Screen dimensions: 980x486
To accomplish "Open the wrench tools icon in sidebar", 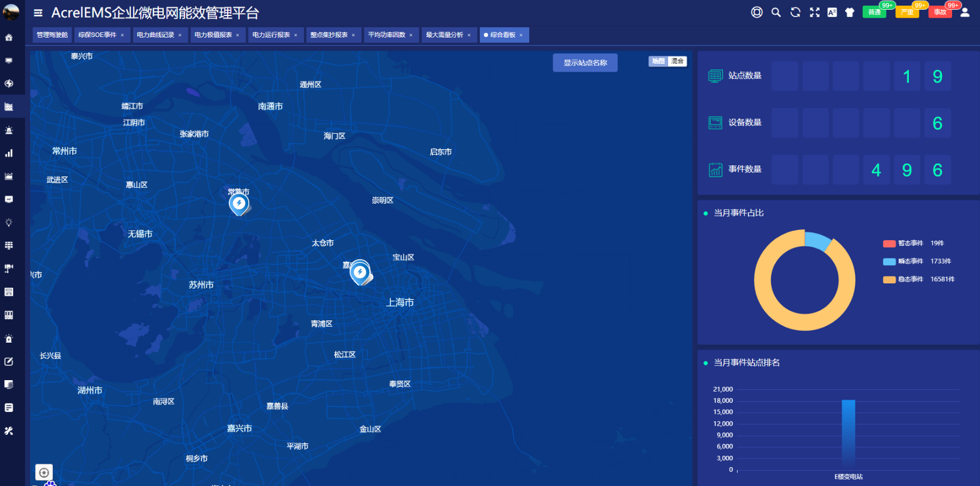I will (9, 431).
